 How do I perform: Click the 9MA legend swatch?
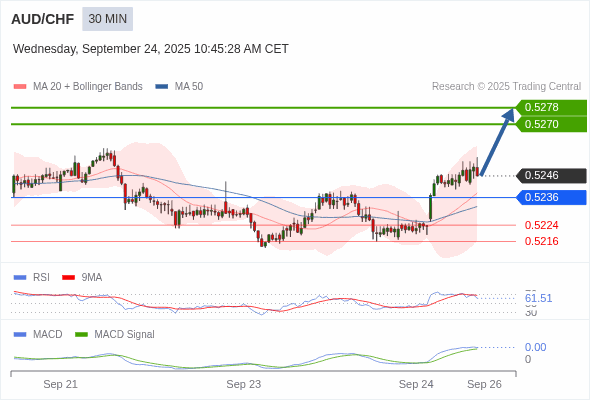point(68,278)
